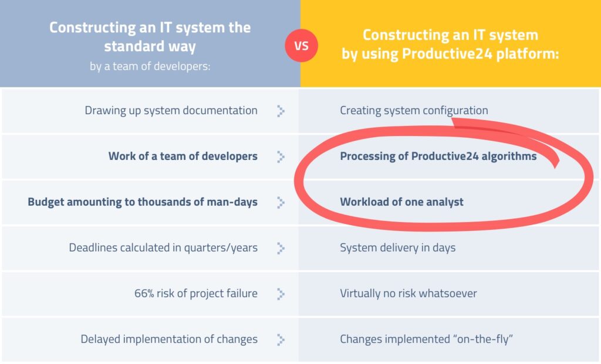Select Processing of Productive24 algorithms text

point(438,156)
